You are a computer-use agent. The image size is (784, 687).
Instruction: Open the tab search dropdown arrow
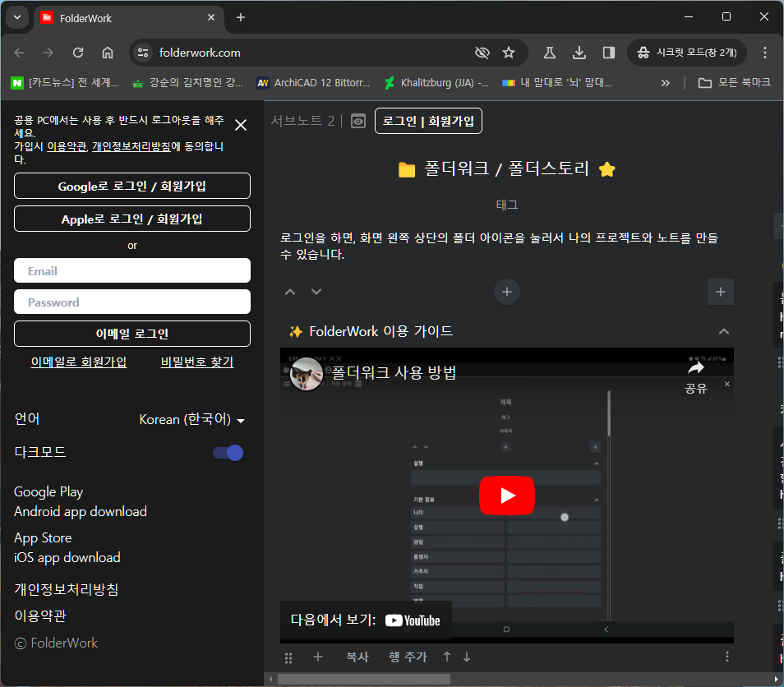pos(17,17)
